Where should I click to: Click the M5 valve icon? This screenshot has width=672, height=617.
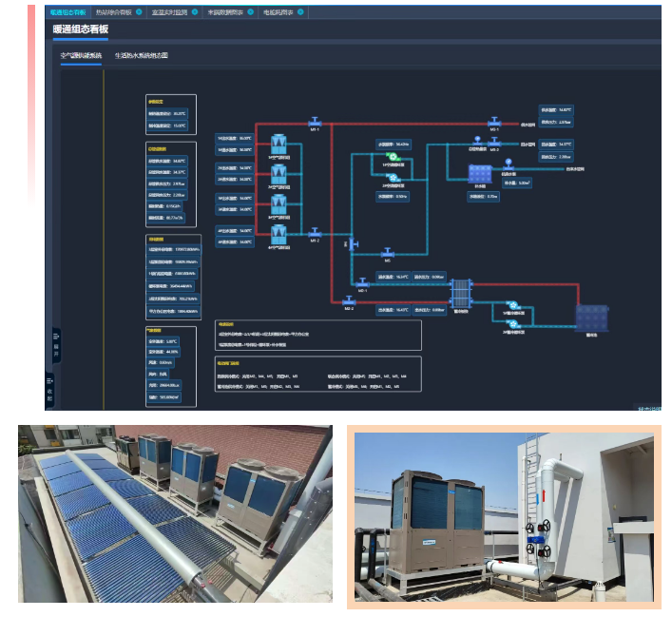[x=388, y=253]
